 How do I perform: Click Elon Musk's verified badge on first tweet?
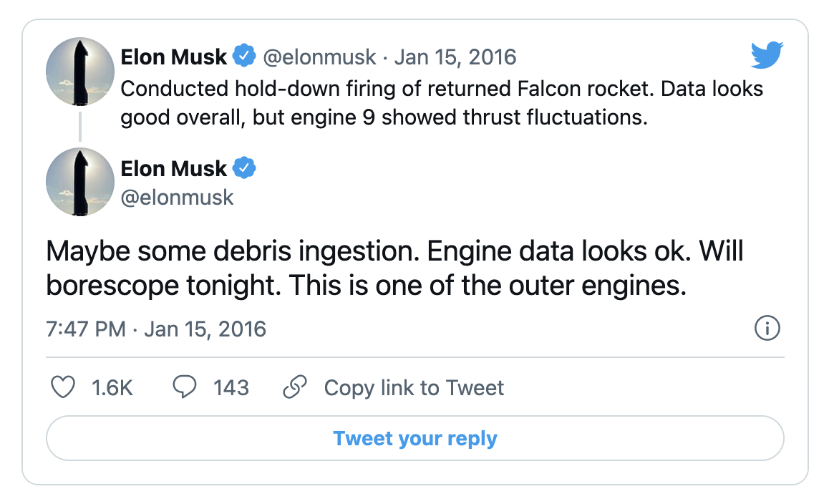pyautogui.click(x=245, y=56)
